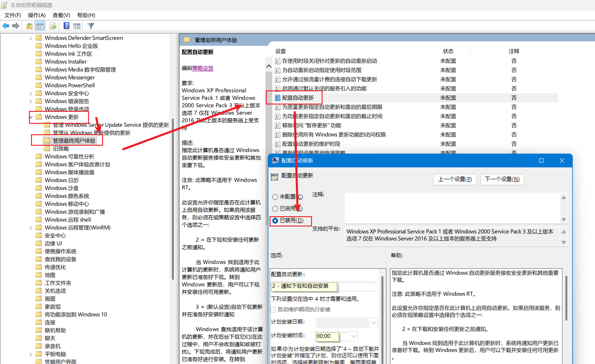Select the 未配置 radio button
The width and height of the screenshot is (595, 364).
tap(275, 197)
